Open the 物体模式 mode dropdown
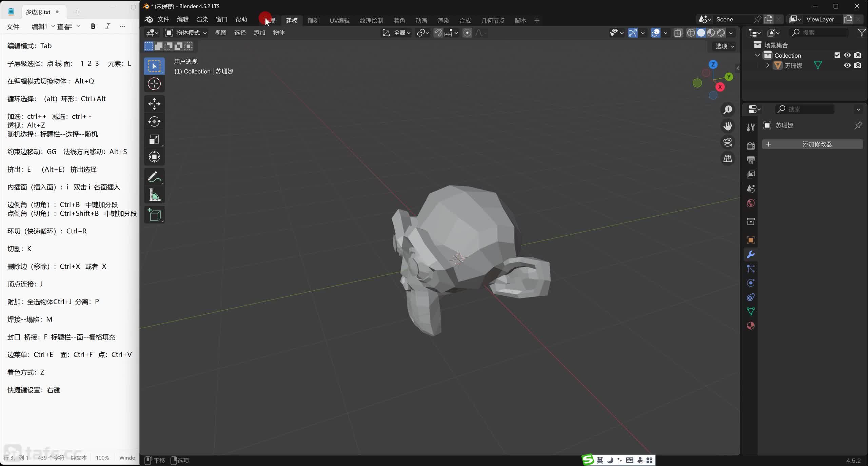 [x=186, y=33]
